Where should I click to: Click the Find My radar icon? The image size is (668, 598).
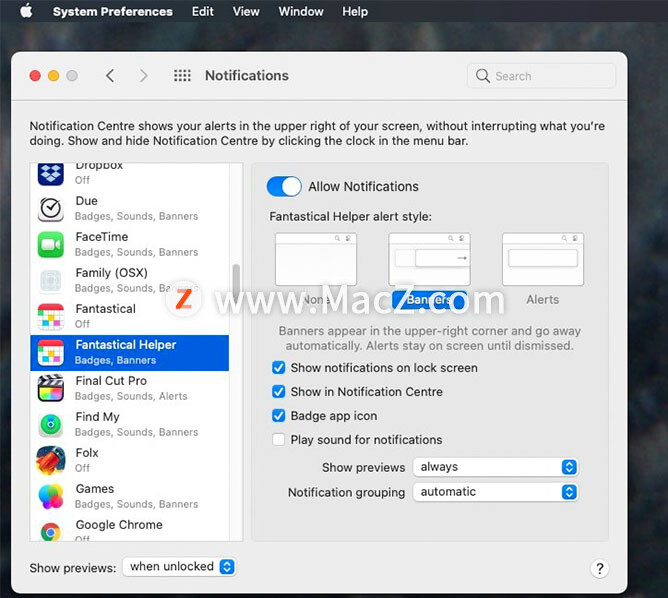pyautogui.click(x=51, y=425)
